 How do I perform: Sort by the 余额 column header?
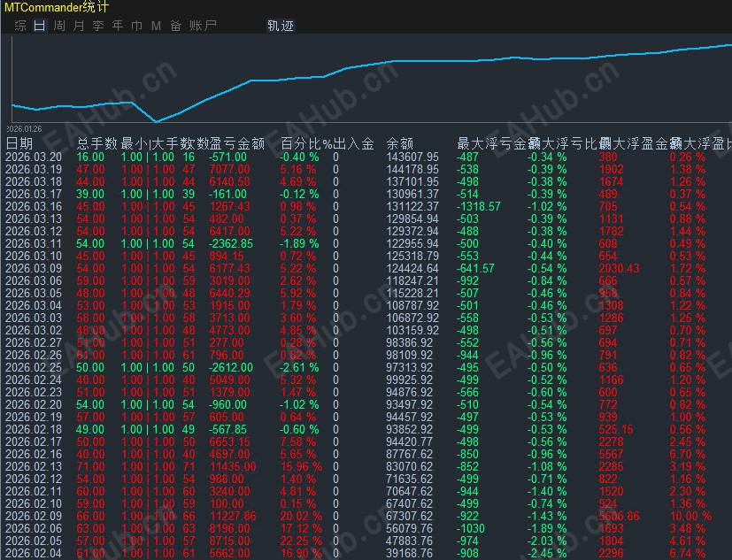coord(399,143)
